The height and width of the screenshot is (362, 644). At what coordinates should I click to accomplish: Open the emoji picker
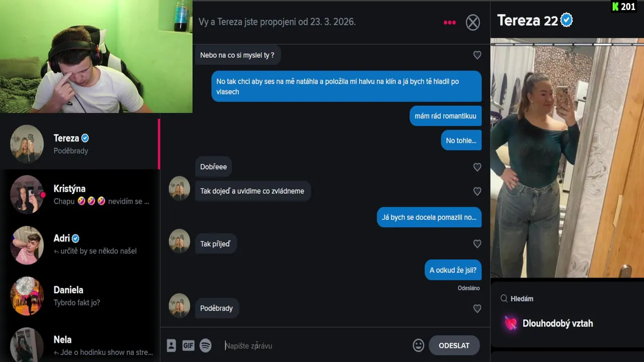coord(418,345)
